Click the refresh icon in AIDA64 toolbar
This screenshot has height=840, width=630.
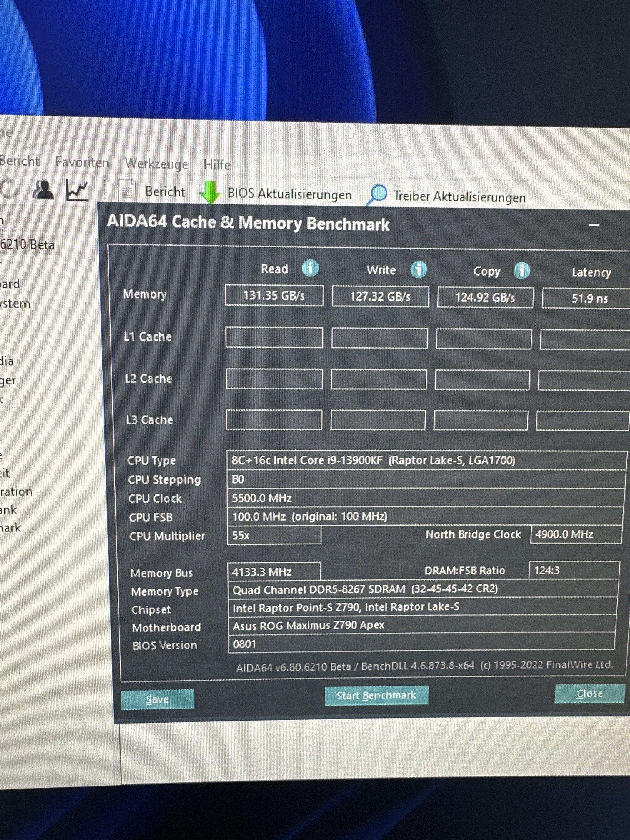tap(9, 188)
